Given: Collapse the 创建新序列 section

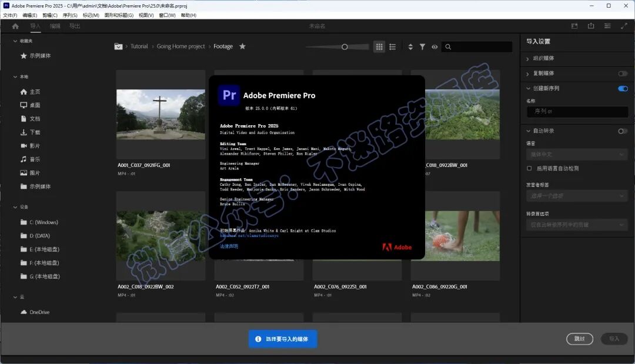Looking at the screenshot, I should coord(528,88).
